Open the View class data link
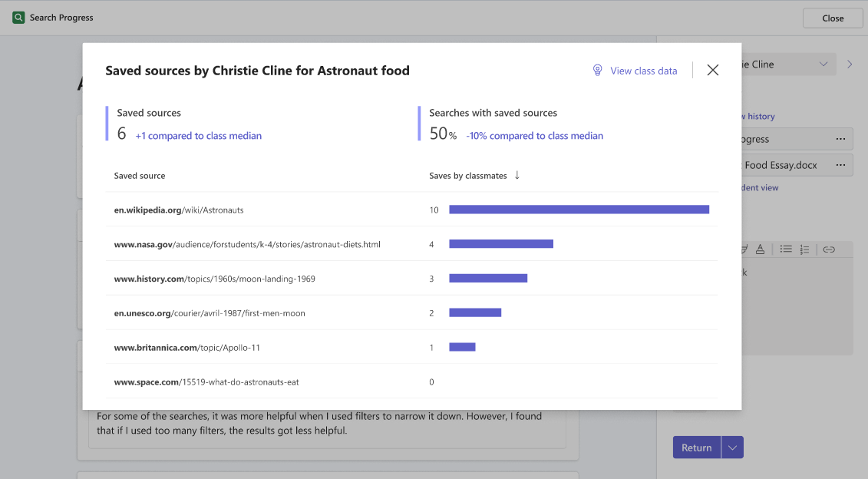Viewport: 868px width, 479px height. pyautogui.click(x=643, y=71)
